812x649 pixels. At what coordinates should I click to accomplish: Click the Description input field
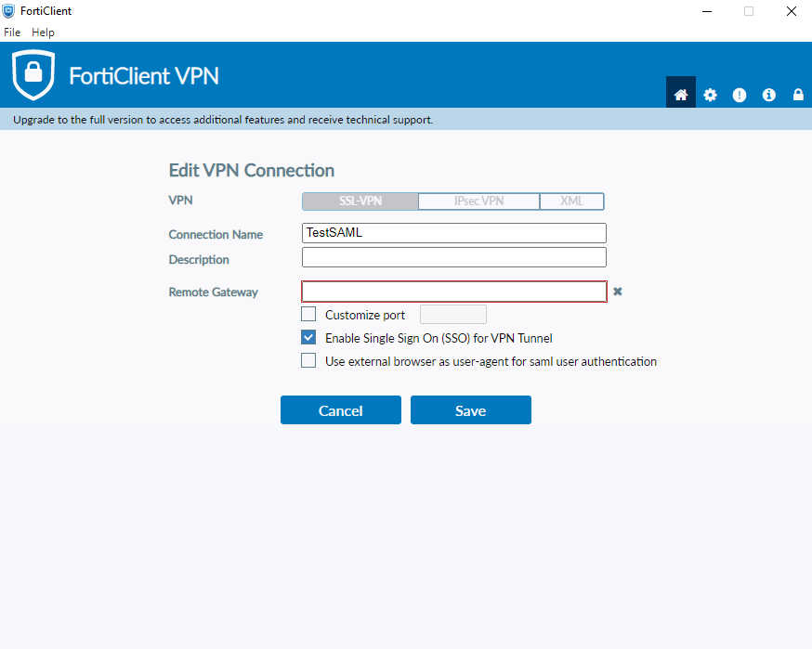point(453,256)
